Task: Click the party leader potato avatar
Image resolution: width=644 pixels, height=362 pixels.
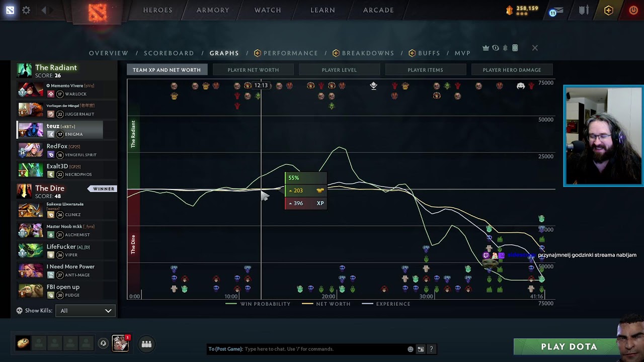Action: pos(23,344)
